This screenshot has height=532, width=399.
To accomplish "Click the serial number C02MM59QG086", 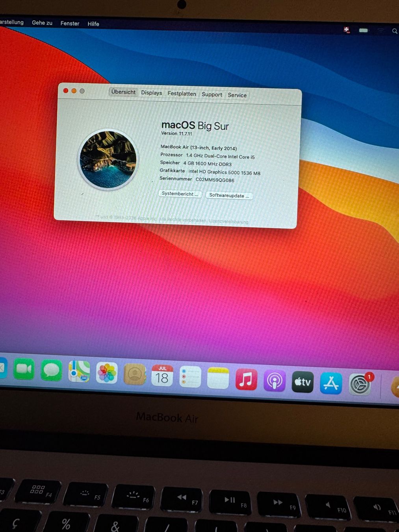I will 215,180.
